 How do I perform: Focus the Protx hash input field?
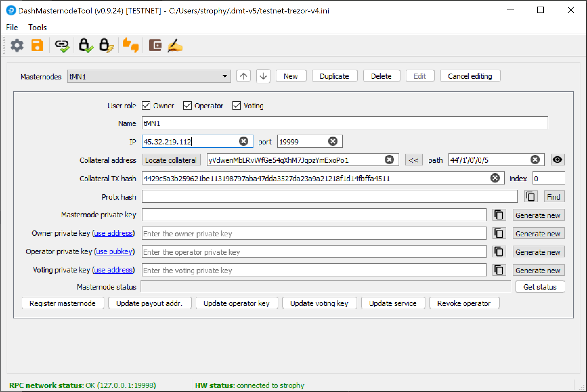point(330,197)
